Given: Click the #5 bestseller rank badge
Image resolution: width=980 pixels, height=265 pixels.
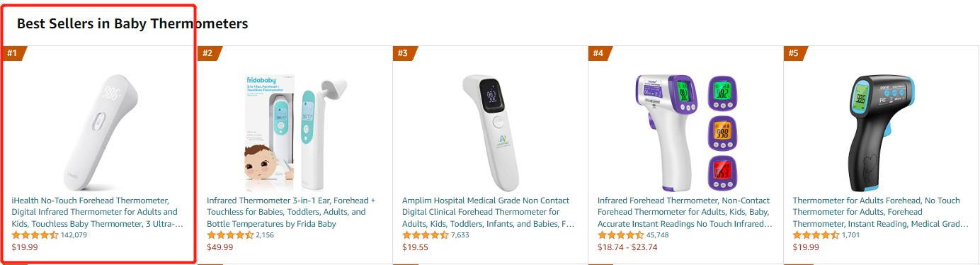Looking at the screenshot, I should (x=795, y=53).
